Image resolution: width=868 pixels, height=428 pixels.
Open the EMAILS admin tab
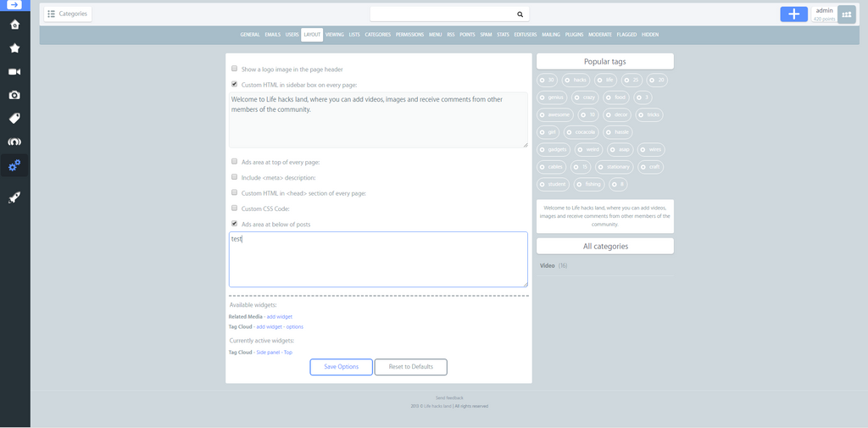(272, 35)
